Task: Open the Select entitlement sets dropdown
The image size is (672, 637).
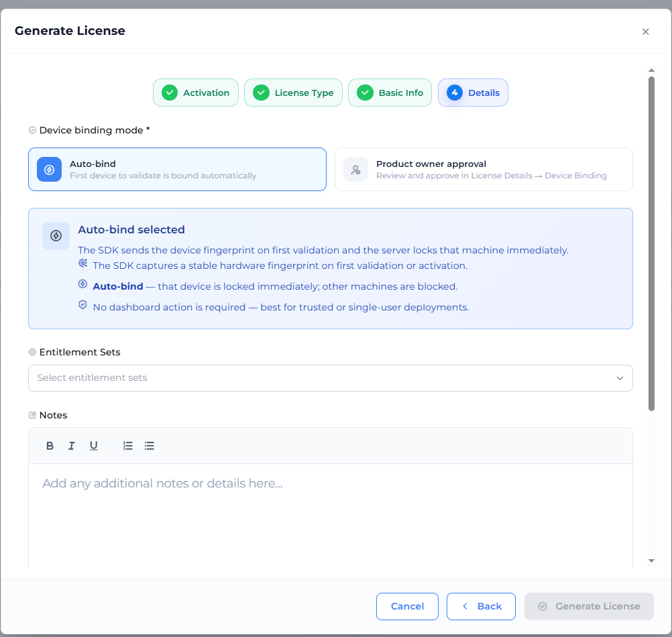Action: (x=331, y=378)
